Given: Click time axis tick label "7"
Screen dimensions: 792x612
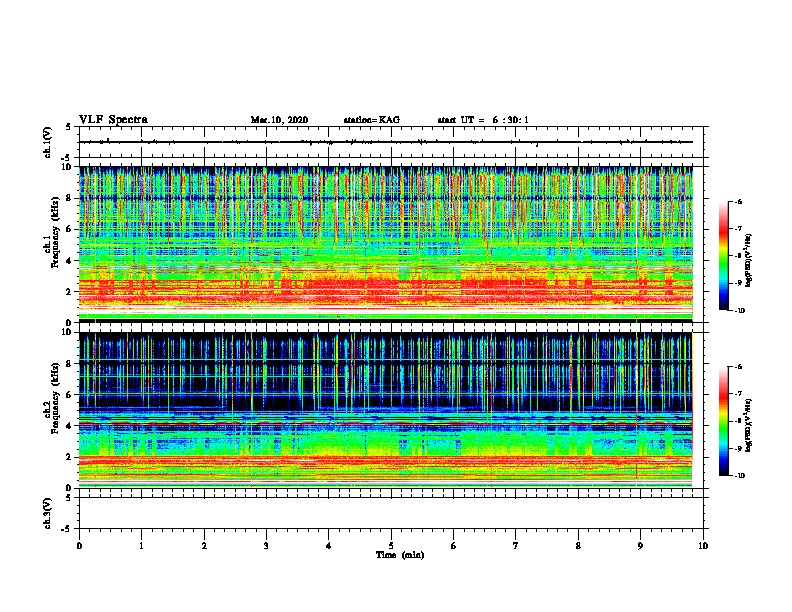Looking at the screenshot, I should point(516,546).
